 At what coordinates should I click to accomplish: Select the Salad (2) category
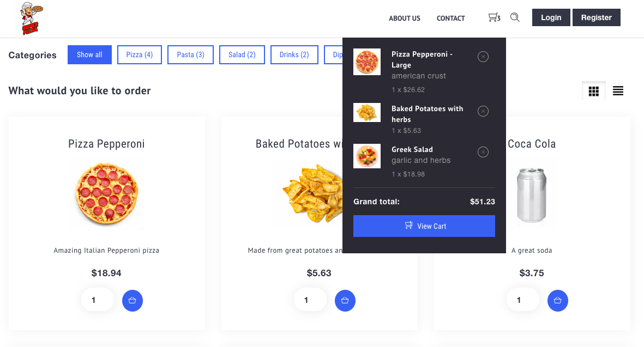[x=242, y=55]
